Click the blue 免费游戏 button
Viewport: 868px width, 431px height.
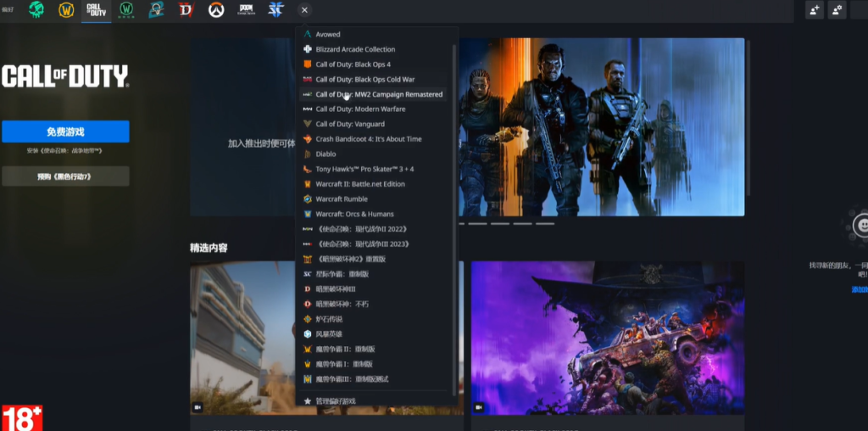click(x=65, y=132)
